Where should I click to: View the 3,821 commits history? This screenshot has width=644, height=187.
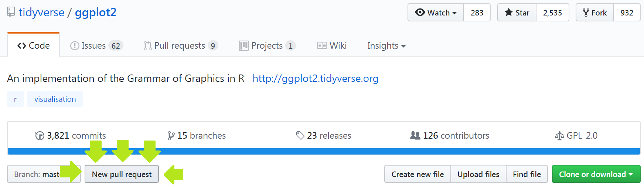pos(71,136)
